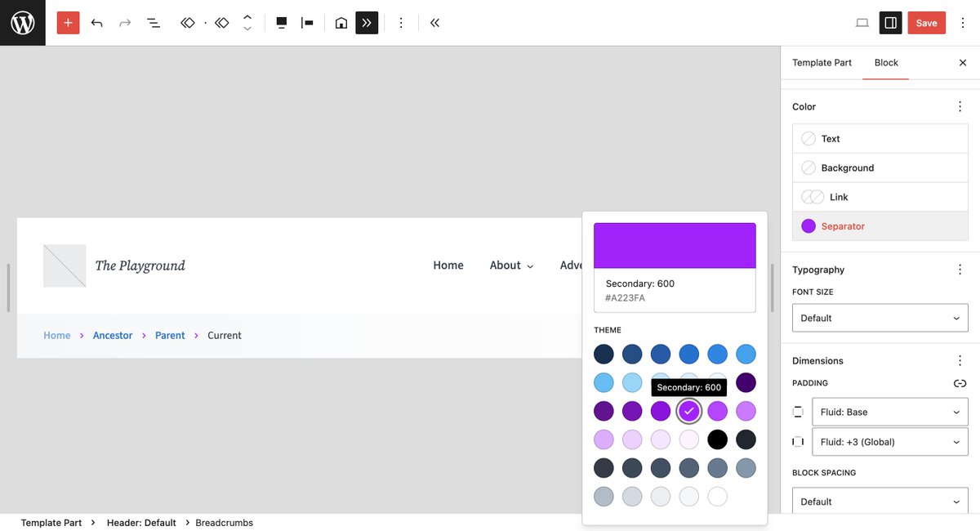Click the site logo placeholder image
This screenshot has height=531, width=980.
(x=65, y=265)
